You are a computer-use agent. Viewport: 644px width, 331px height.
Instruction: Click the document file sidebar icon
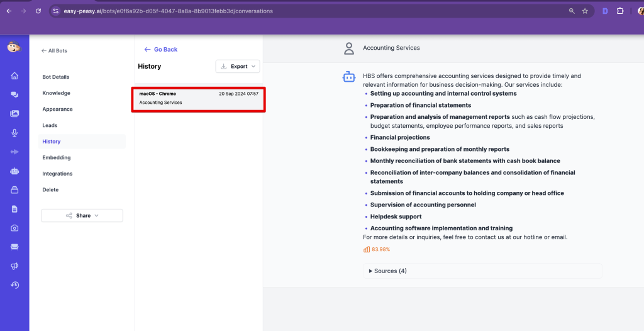[x=14, y=209]
